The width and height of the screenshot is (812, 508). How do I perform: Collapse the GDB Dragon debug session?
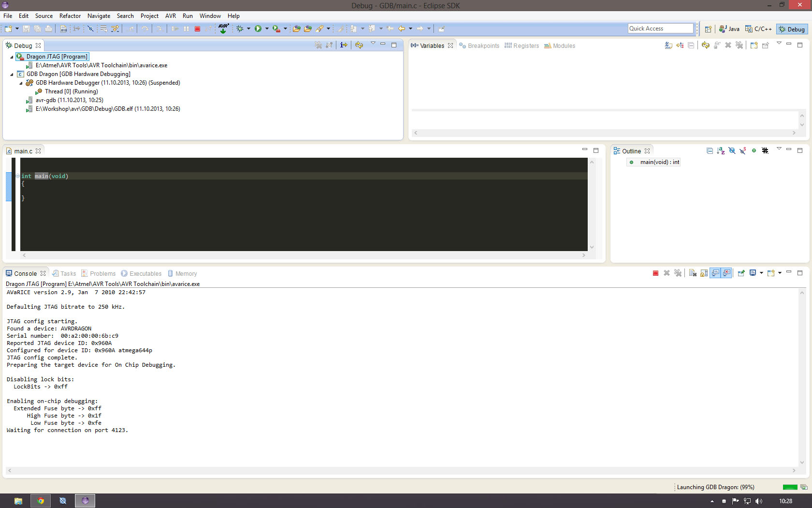(12, 74)
